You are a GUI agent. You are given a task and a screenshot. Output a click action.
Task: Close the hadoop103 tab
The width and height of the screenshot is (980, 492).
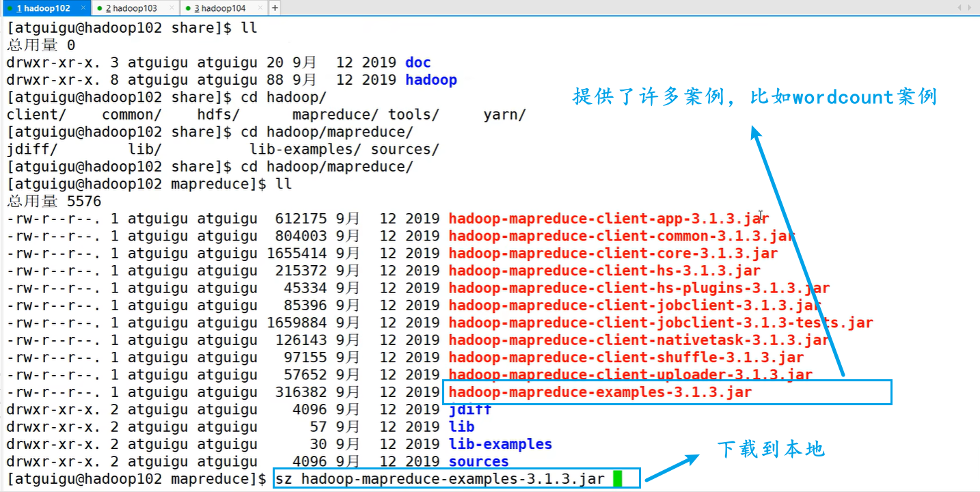pyautogui.click(x=172, y=8)
